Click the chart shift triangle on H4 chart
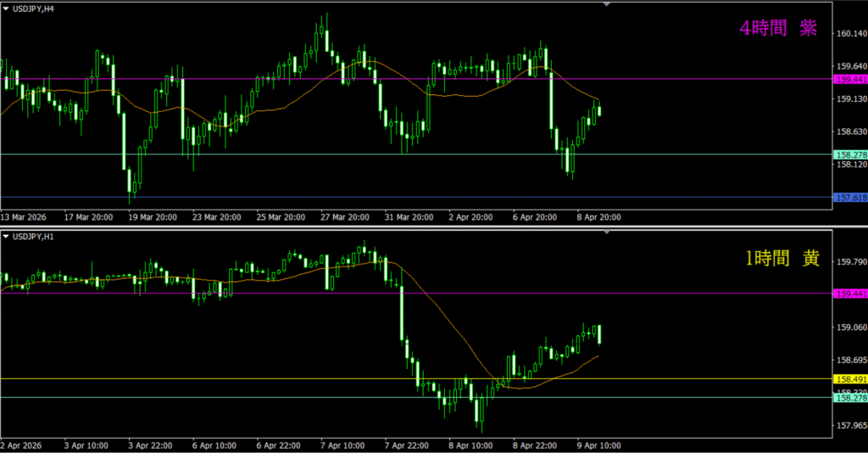The width and height of the screenshot is (868, 453). point(606,4)
